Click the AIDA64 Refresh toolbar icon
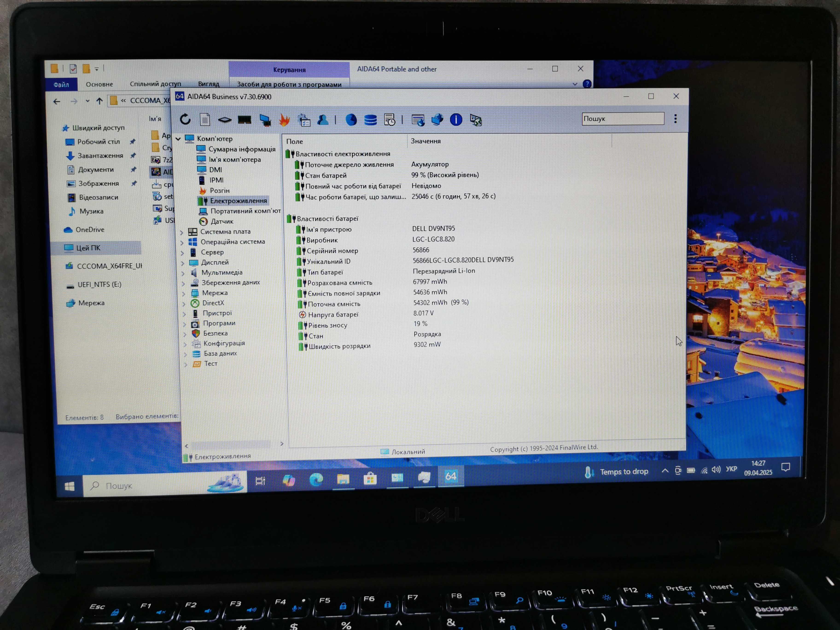The width and height of the screenshot is (840, 630). [185, 120]
